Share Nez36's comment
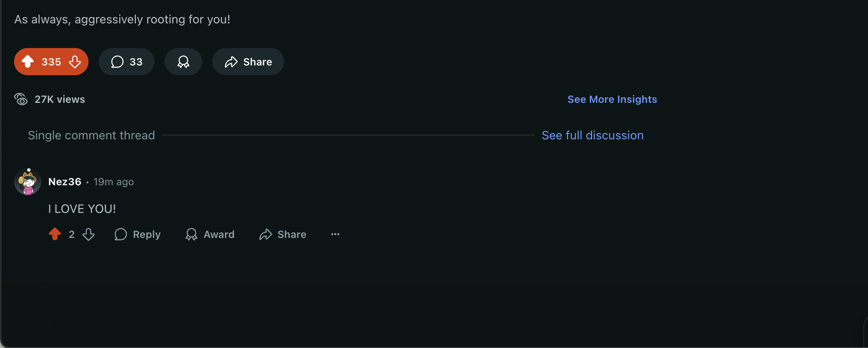Viewport: 868px width, 348px height. (283, 234)
